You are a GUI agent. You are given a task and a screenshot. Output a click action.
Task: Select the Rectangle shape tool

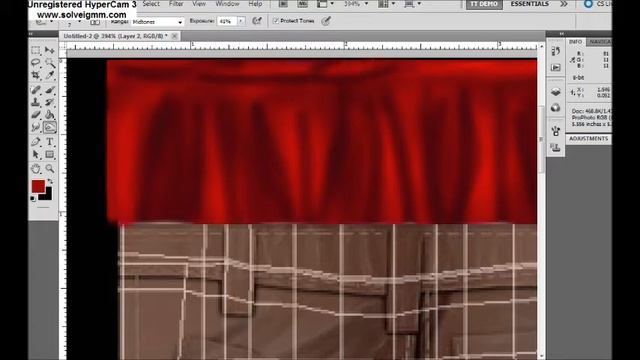[50, 155]
